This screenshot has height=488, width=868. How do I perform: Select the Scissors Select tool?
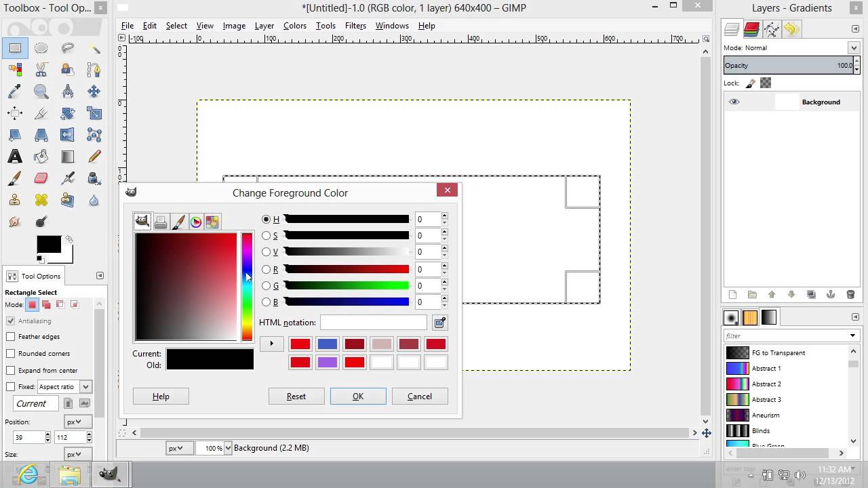click(41, 70)
